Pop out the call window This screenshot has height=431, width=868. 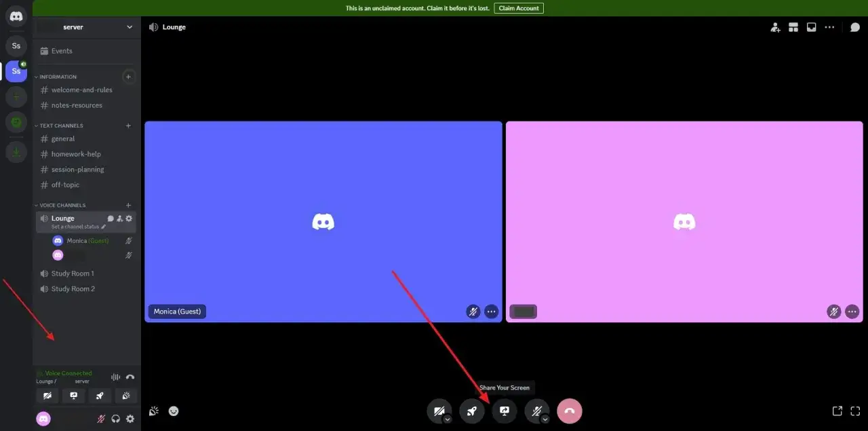(x=837, y=411)
